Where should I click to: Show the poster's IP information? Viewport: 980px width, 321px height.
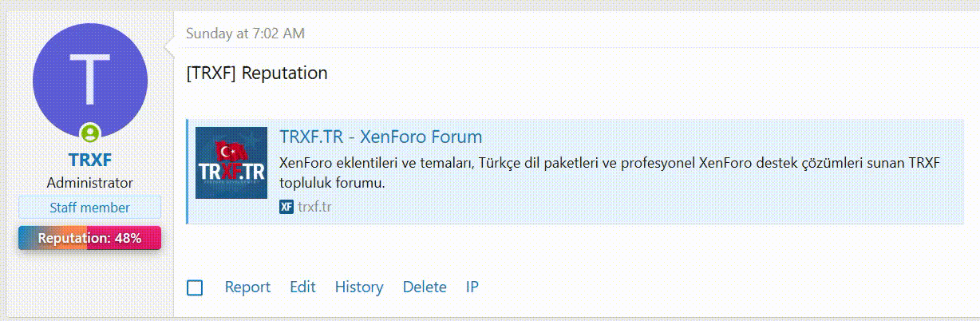click(472, 287)
